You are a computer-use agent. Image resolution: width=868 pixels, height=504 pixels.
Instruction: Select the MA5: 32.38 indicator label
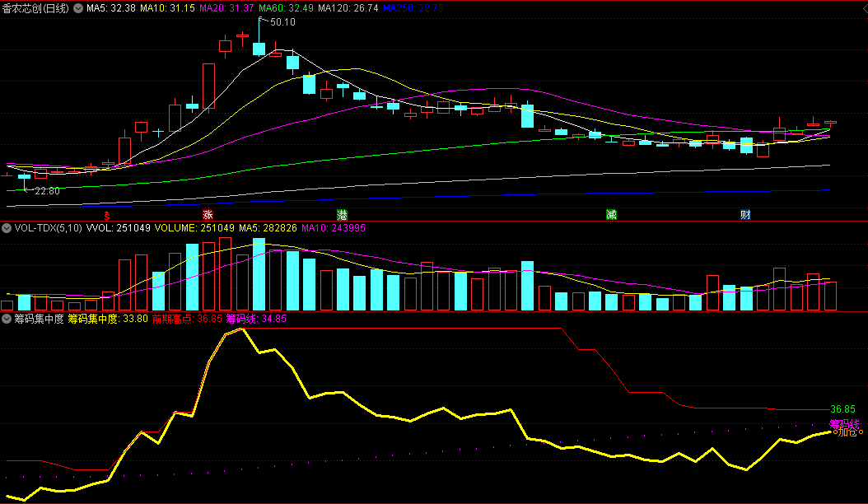coord(110,8)
